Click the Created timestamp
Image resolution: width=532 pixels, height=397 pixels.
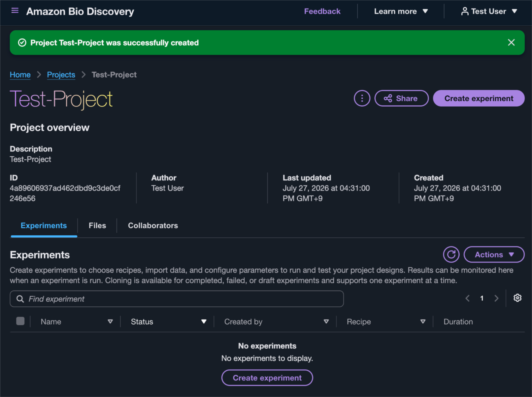coord(457,193)
